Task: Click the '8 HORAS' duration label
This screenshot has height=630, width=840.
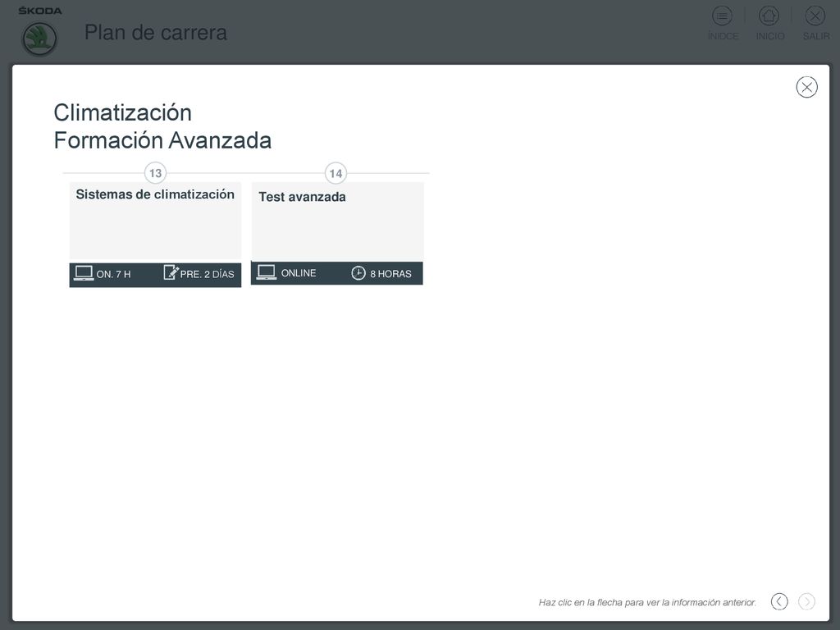Action: (390, 274)
